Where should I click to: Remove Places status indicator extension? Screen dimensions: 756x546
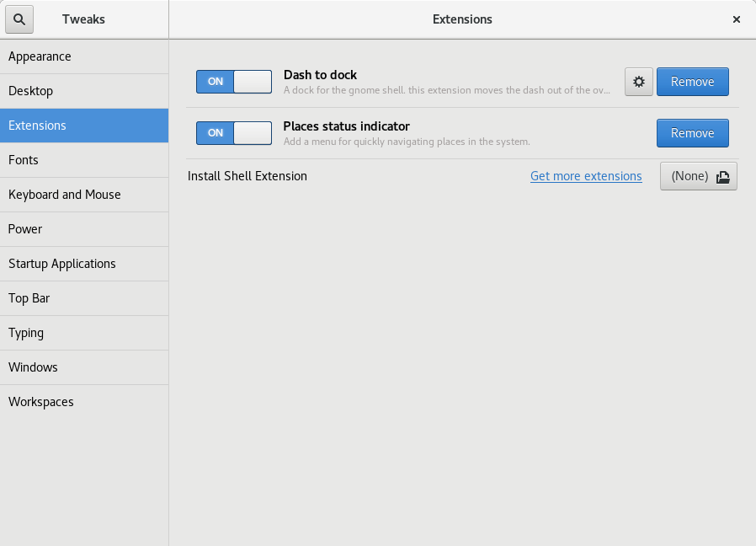692,133
